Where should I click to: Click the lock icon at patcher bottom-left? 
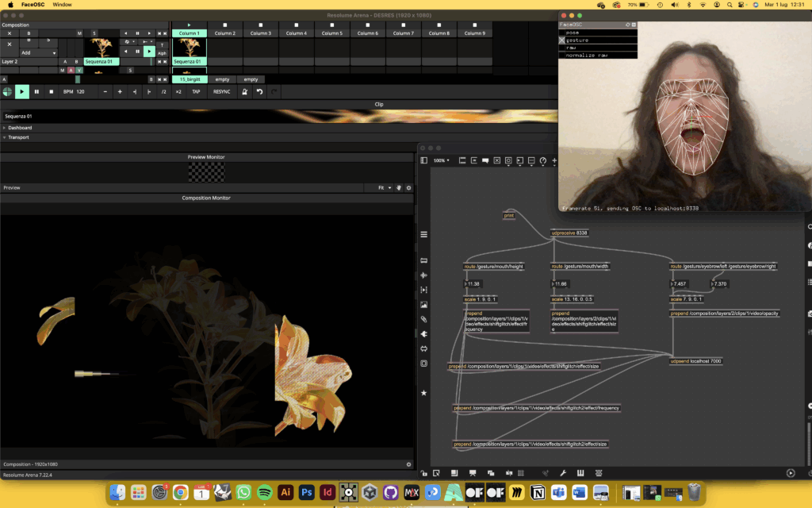tap(424, 473)
